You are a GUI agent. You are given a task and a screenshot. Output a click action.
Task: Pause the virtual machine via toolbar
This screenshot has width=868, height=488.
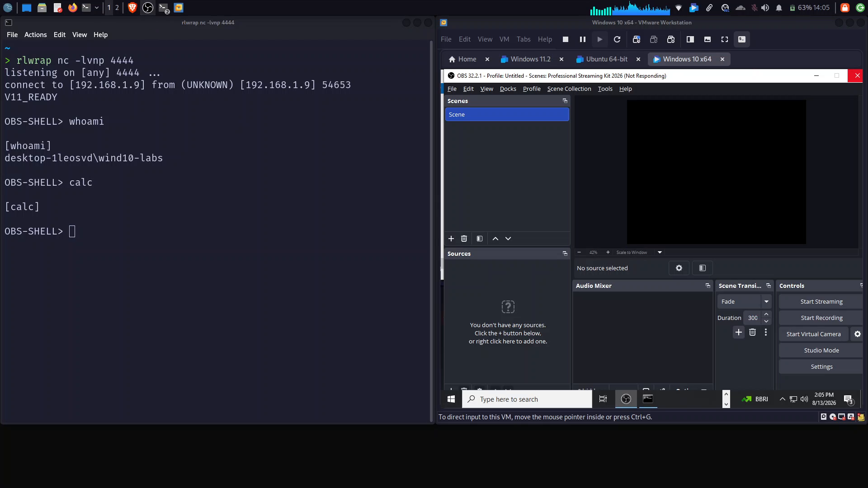pyautogui.click(x=582, y=39)
